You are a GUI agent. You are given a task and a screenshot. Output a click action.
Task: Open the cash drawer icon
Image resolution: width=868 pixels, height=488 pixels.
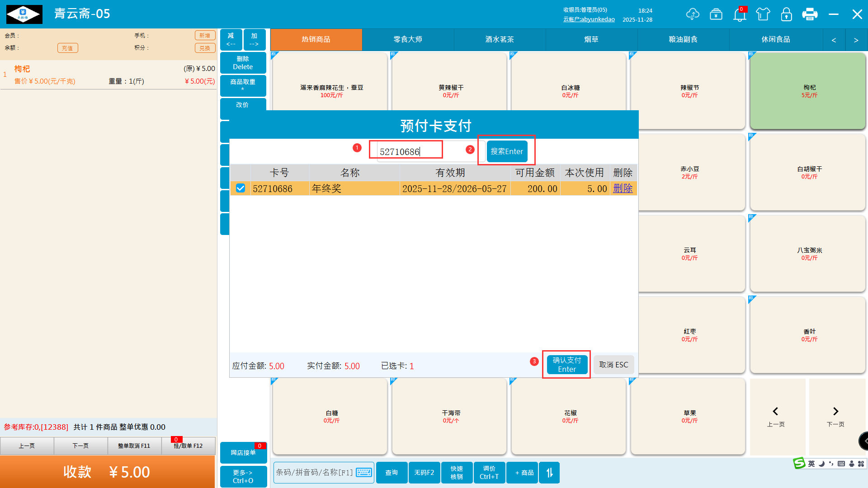click(x=716, y=14)
